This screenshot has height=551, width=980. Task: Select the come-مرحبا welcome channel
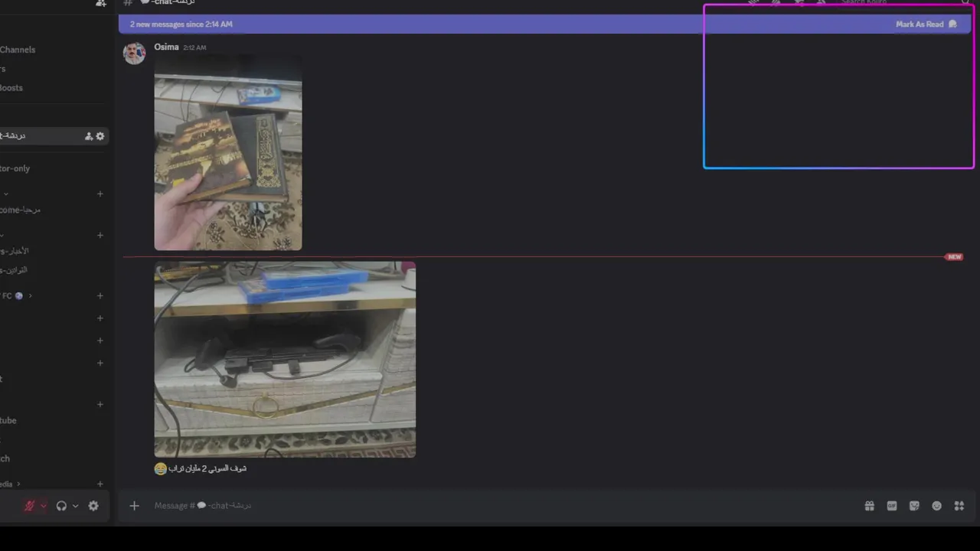pos(21,210)
